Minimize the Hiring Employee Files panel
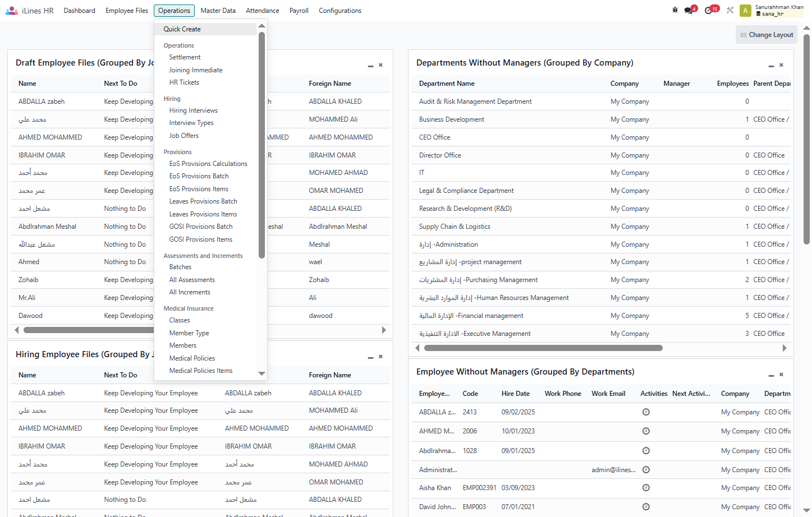 click(x=370, y=357)
